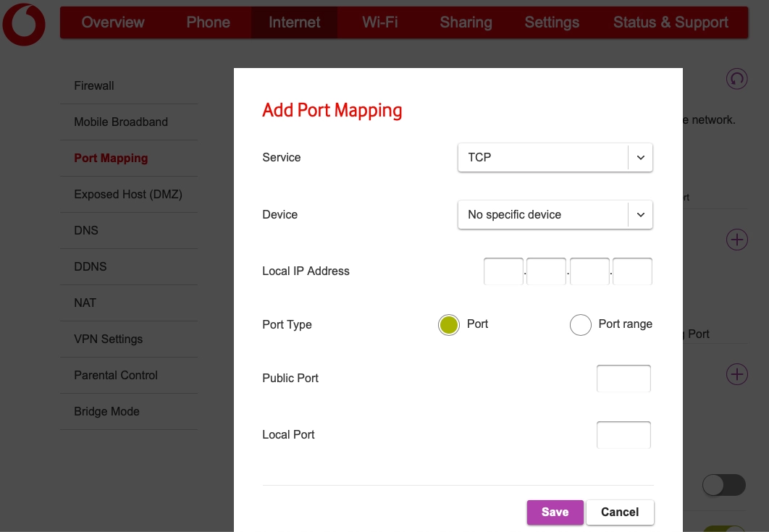Open the Service dropdown showing TCP
Viewport: 769px width, 532px height.
(x=555, y=157)
